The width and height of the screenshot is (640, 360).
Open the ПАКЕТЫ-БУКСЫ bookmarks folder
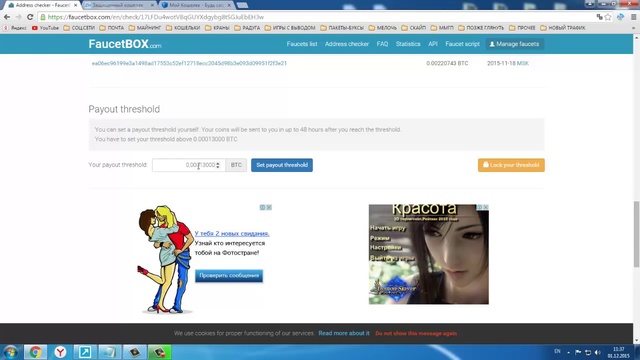coord(342,28)
